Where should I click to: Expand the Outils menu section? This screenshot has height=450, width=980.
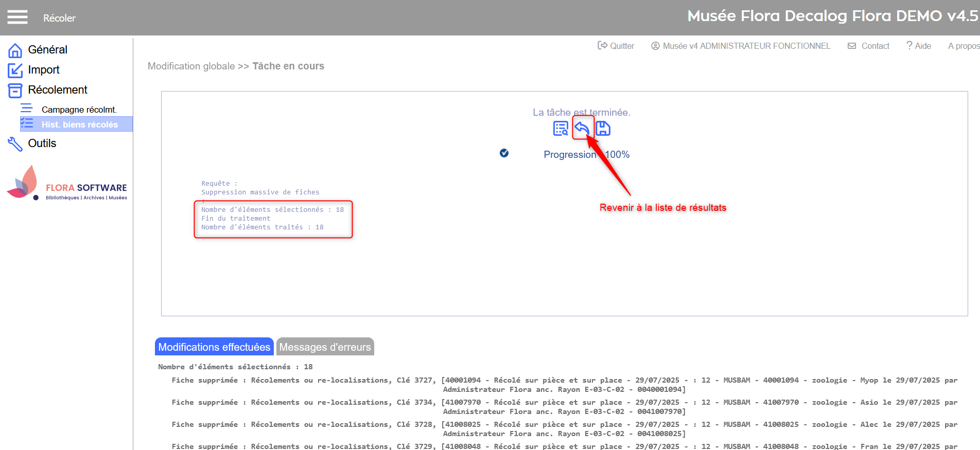(42, 143)
